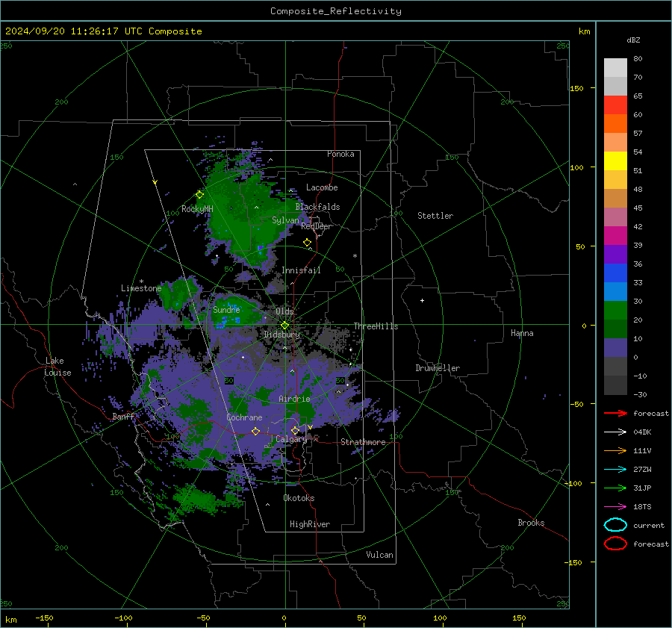672x628 pixels.
Task: Pick the orange 60 dBZ color swatch
Action: [615, 124]
